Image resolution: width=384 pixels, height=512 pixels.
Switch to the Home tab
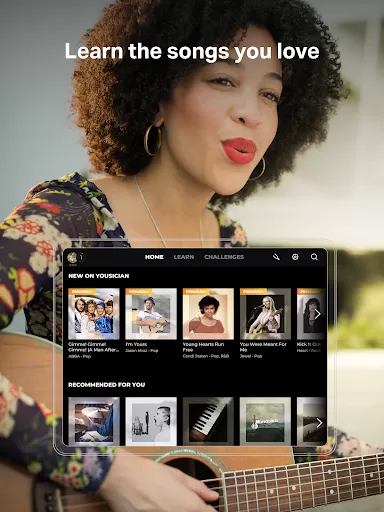click(154, 257)
